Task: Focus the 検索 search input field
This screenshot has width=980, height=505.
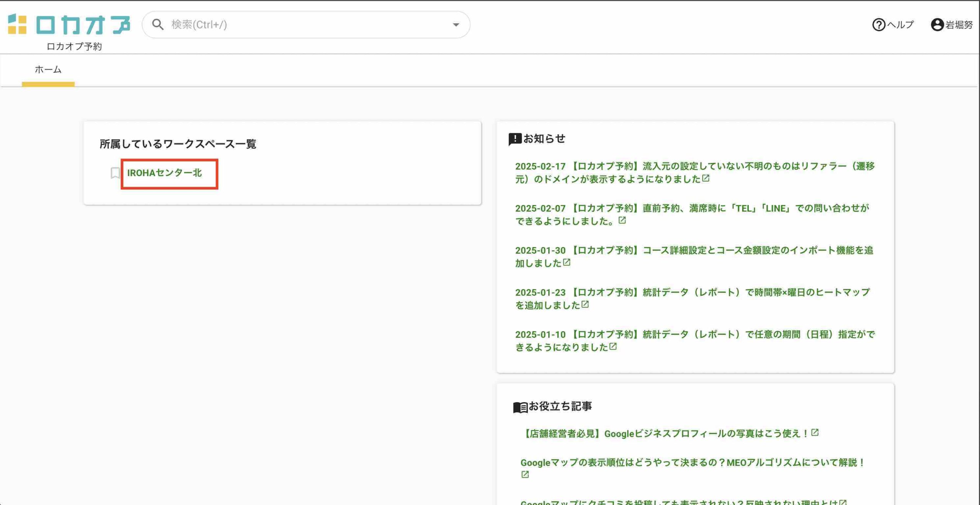Action: (306, 25)
